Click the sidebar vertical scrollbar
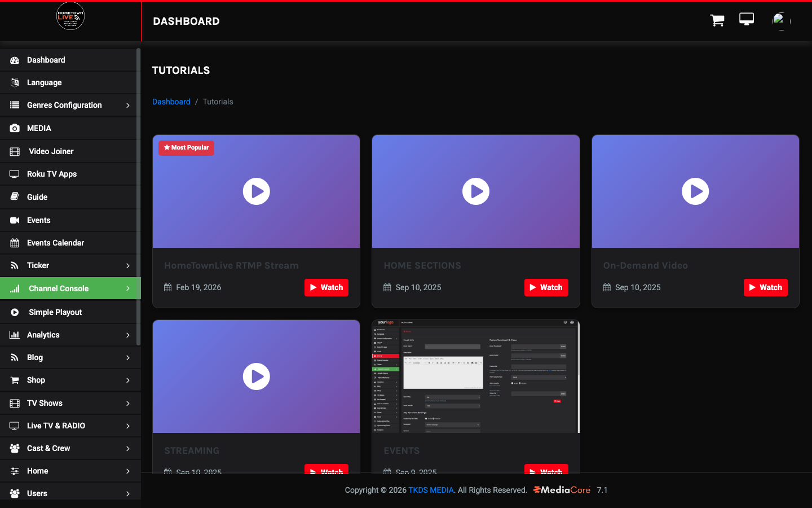 pyautogui.click(x=138, y=196)
